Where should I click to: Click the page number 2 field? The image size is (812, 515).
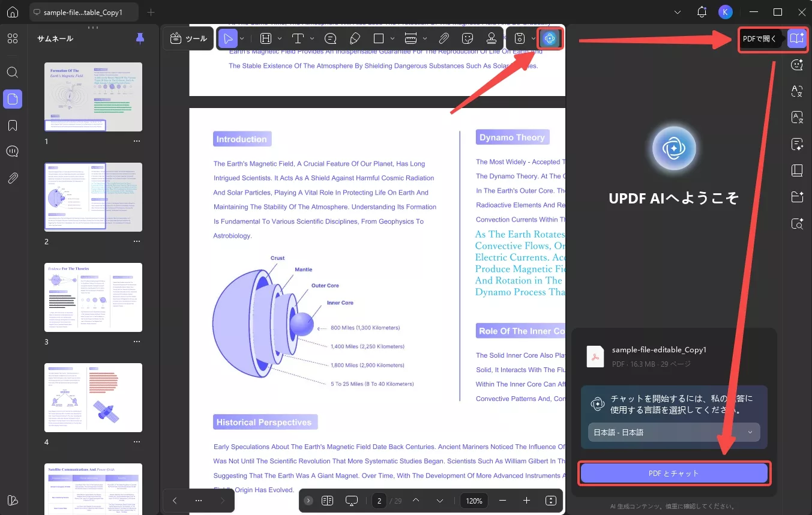point(379,501)
